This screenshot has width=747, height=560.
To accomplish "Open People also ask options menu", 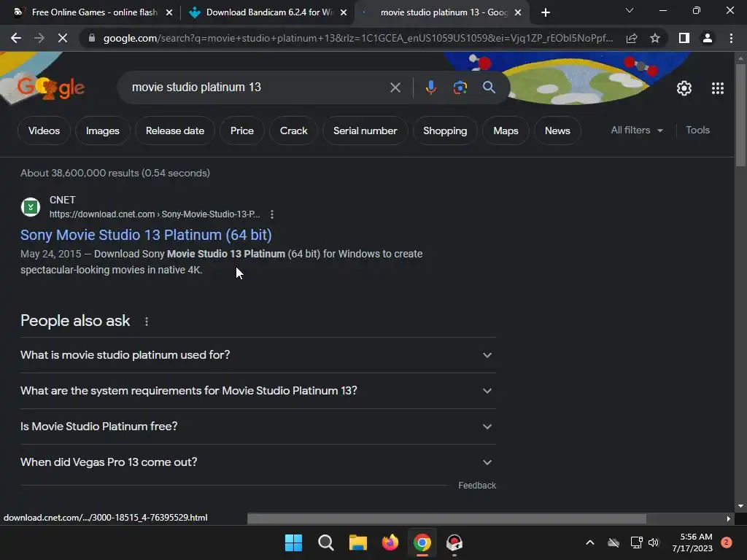I will (146, 322).
